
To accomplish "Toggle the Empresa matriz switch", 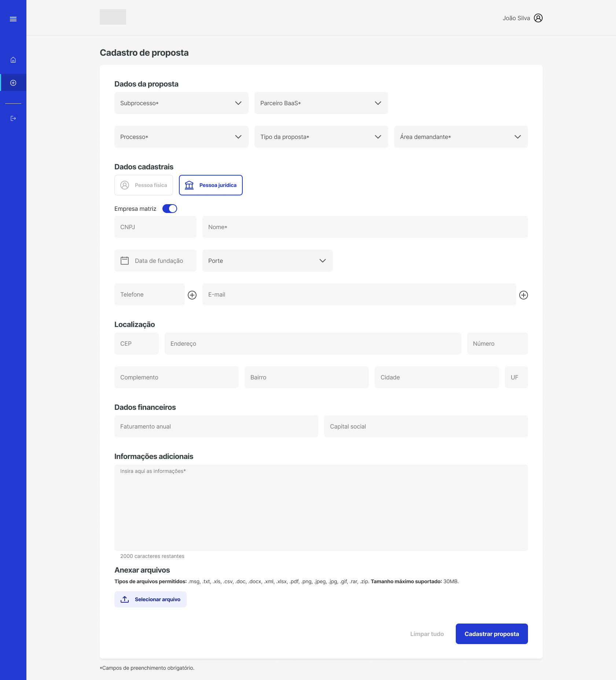I will pos(170,209).
